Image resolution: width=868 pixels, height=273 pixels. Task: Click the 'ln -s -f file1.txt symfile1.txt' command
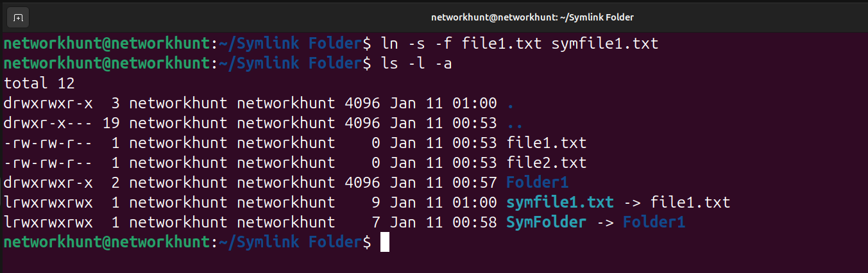[520, 44]
